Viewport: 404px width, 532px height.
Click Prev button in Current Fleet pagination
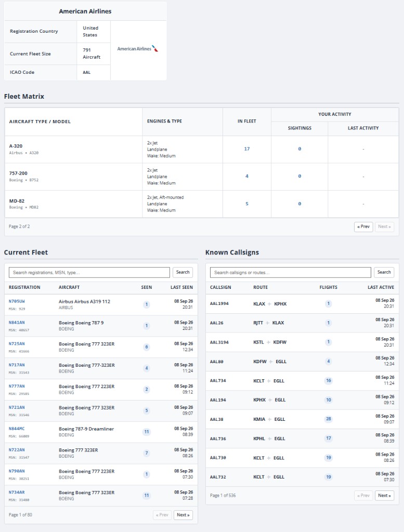pyautogui.click(x=162, y=515)
